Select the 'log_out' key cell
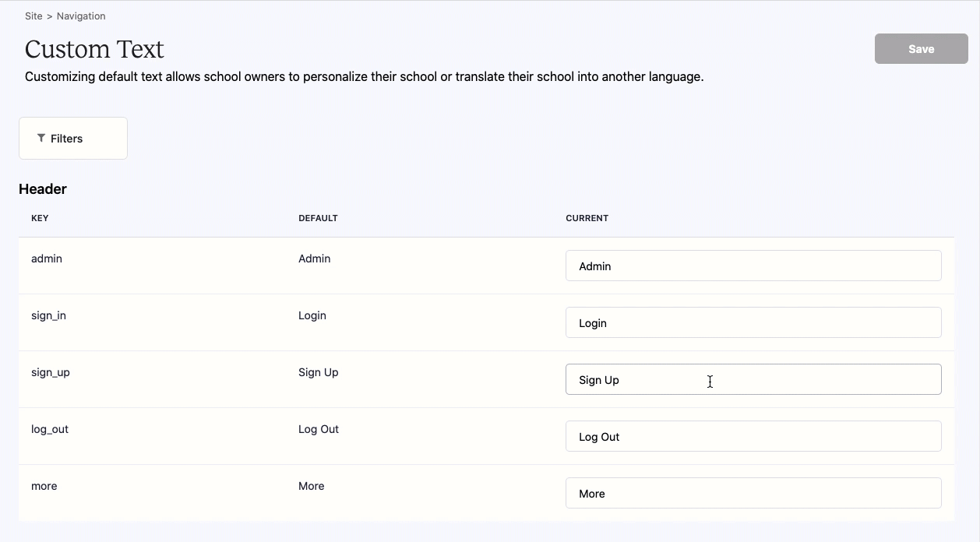The width and height of the screenshot is (980, 542). (50, 429)
